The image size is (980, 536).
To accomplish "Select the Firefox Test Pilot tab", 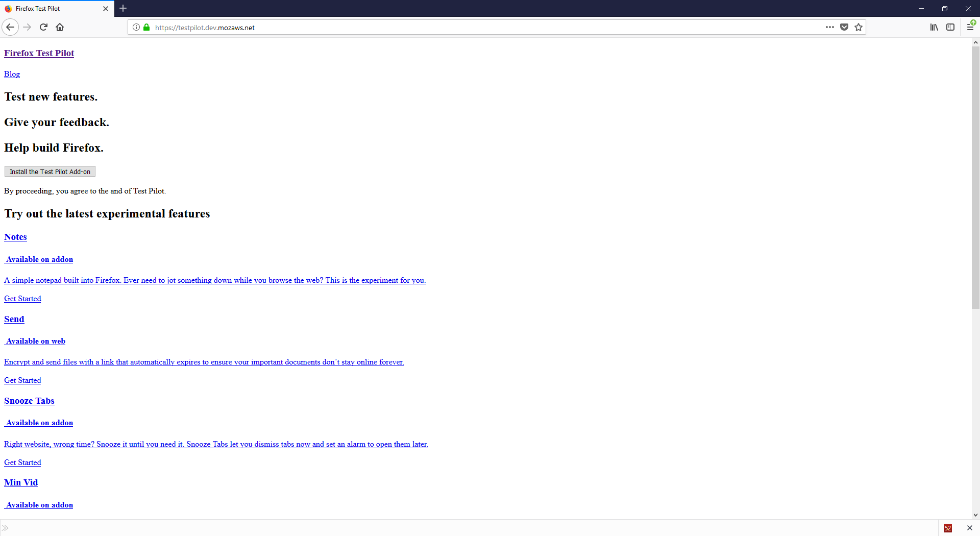I will 56,9.
